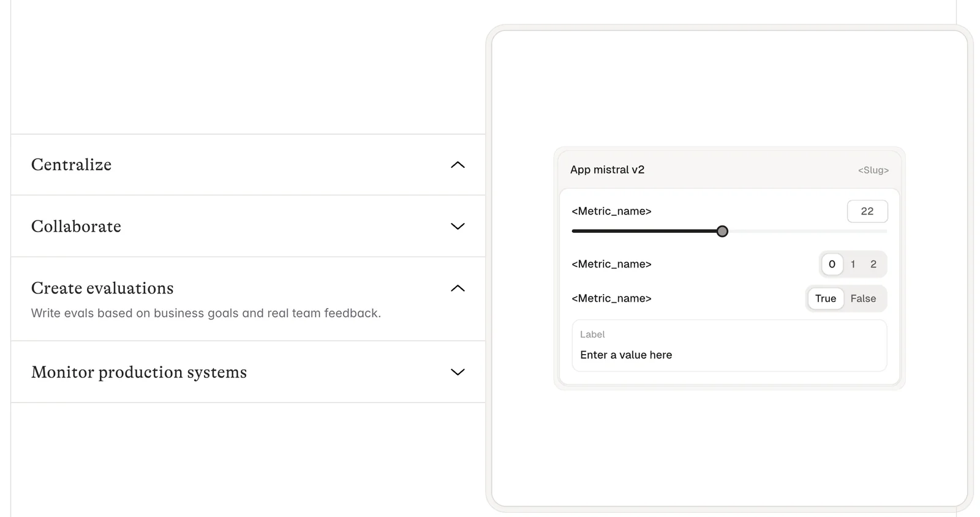Pick option 2 in the metric selector

coord(873,264)
